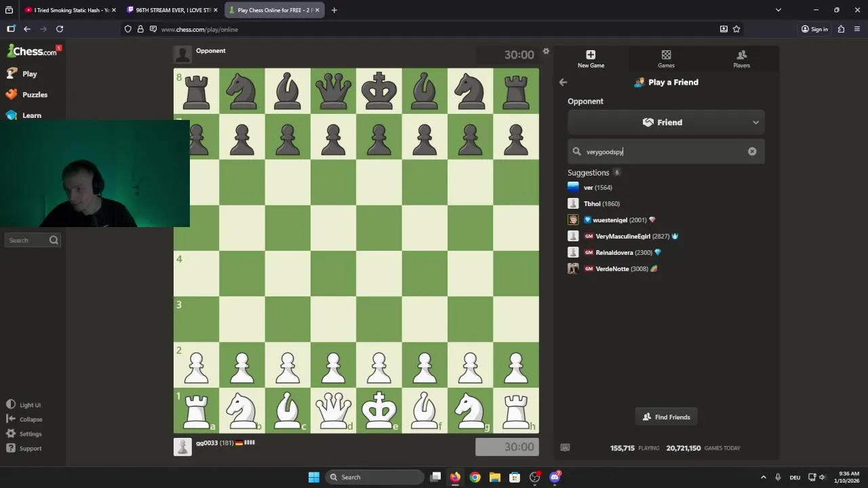Click the white king on e1

click(x=379, y=410)
